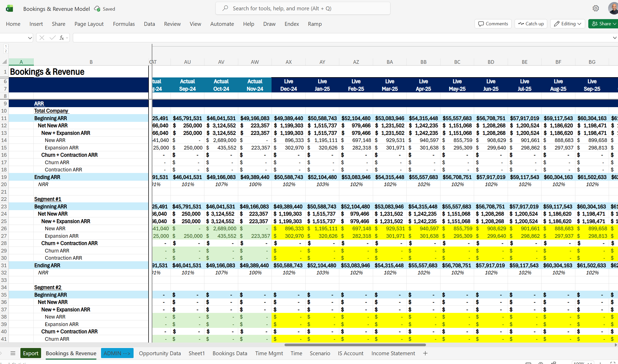Click the Catch up button
618x364 pixels.
[531, 24]
